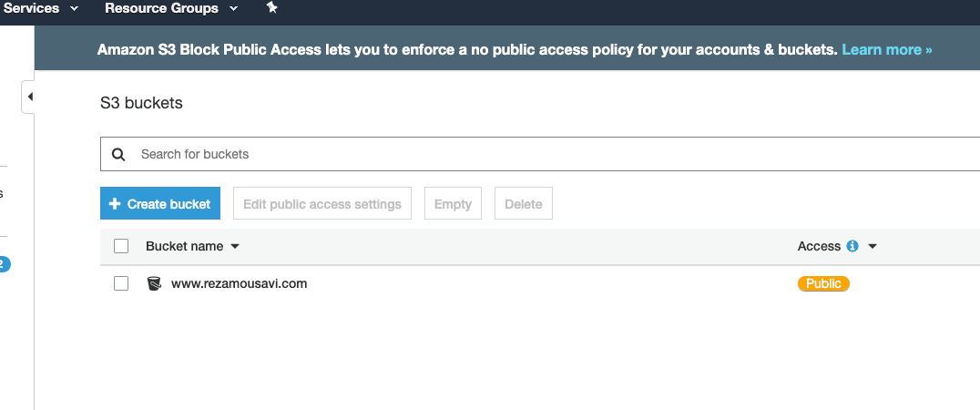Click the bucket icon beside www.rezamousavi.com

click(x=154, y=283)
